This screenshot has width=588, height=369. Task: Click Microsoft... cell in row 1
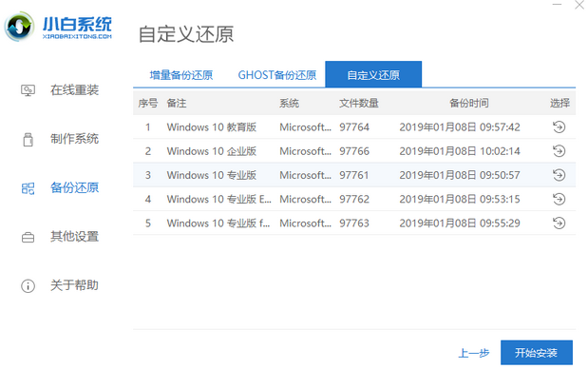pyautogui.click(x=305, y=127)
